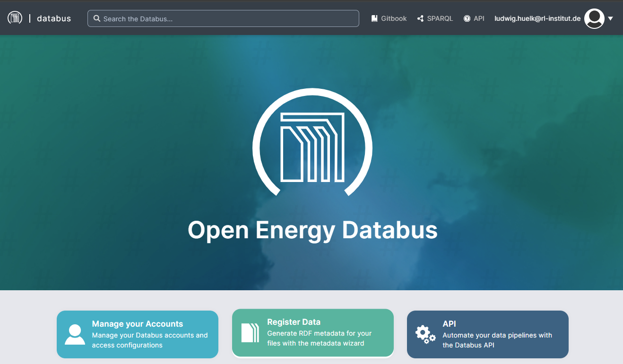623x364 pixels.
Task: Click the ludwig.huelk@rl-institut.de account name
Action: click(537, 18)
